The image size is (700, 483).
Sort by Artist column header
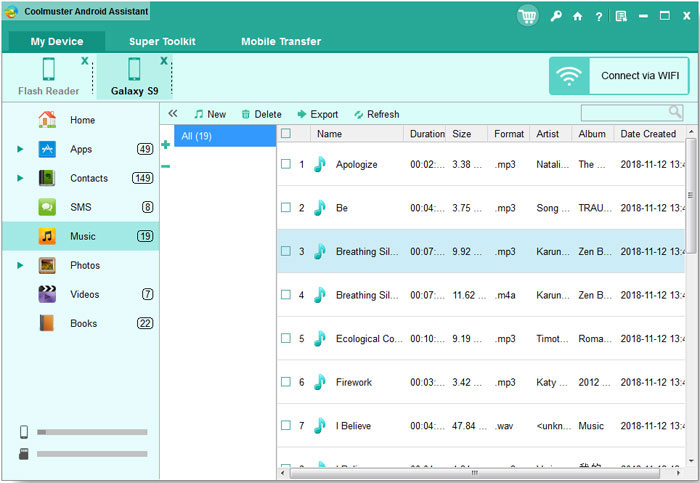pos(550,134)
